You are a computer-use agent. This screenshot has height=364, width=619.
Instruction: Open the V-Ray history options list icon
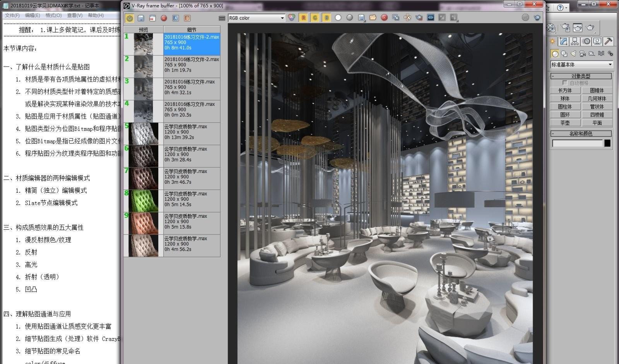(222, 18)
